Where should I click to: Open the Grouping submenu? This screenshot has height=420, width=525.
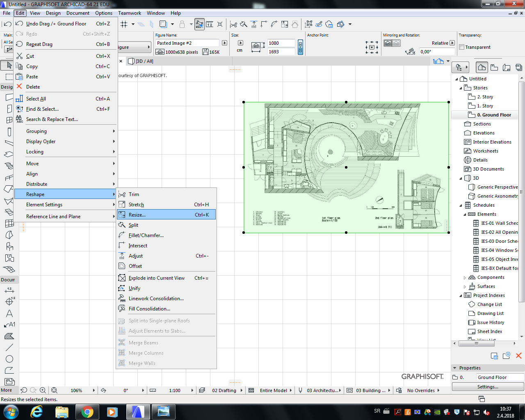click(66, 131)
